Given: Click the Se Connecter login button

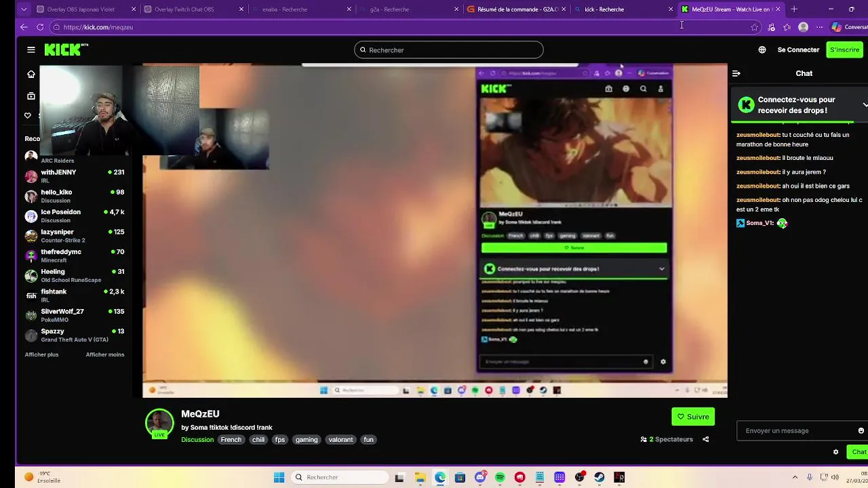Looking at the screenshot, I should tap(798, 49).
